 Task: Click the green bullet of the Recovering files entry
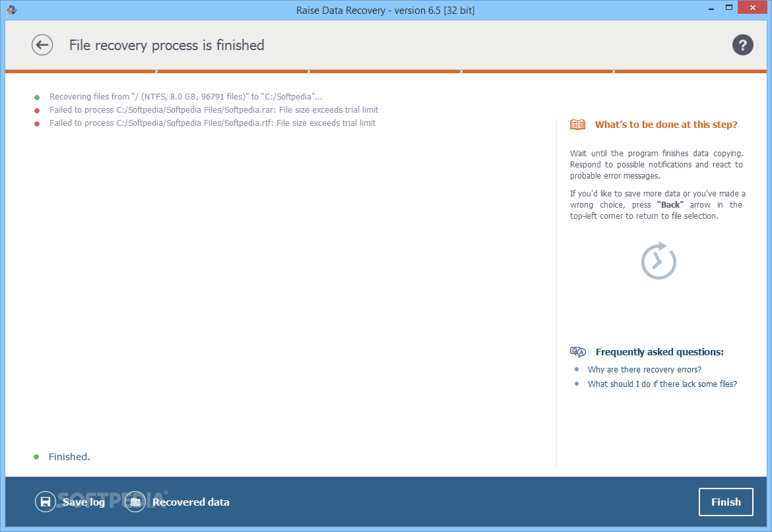[37, 98]
